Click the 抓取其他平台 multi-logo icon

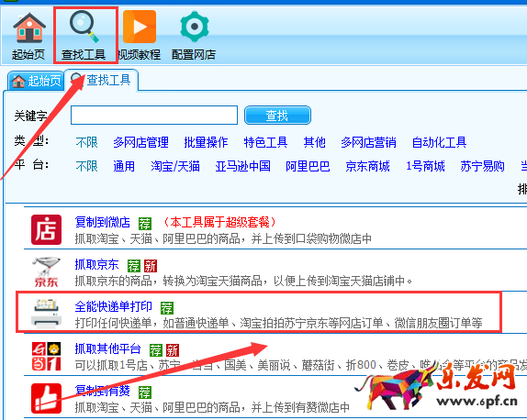click(x=47, y=356)
